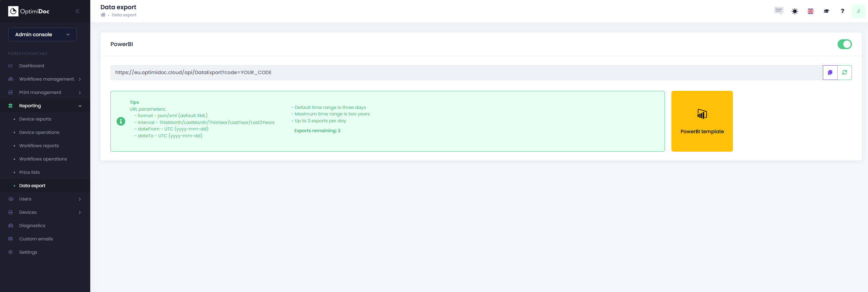The image size is (868, 292).
Task: Open the academy graduation cap icon
Action: point(826,11)
